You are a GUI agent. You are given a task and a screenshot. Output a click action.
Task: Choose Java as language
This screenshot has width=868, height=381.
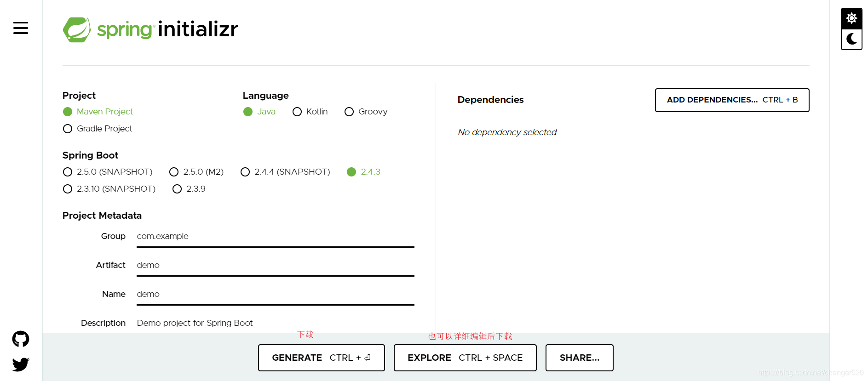tap(259, 112)
